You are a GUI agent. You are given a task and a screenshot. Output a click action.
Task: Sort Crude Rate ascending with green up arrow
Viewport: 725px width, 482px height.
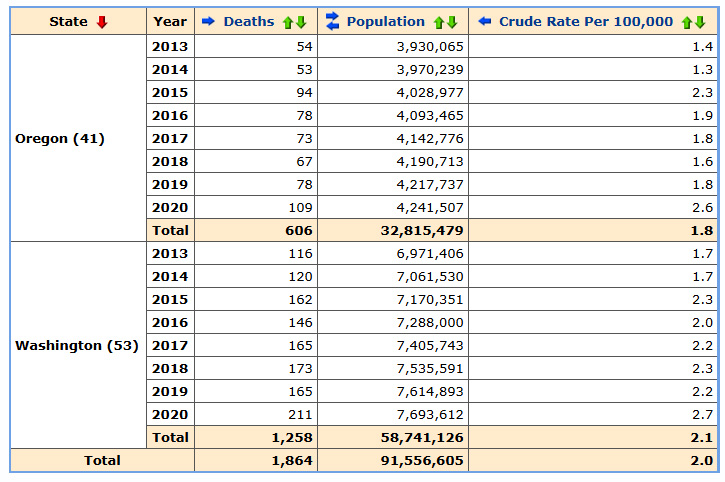tap(687, 22)
